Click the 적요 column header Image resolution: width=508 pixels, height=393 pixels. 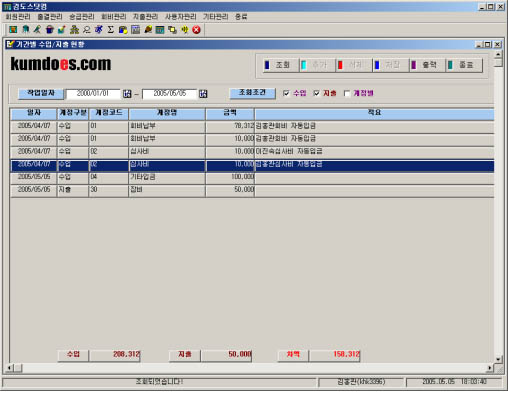click(x=374, y=113)
